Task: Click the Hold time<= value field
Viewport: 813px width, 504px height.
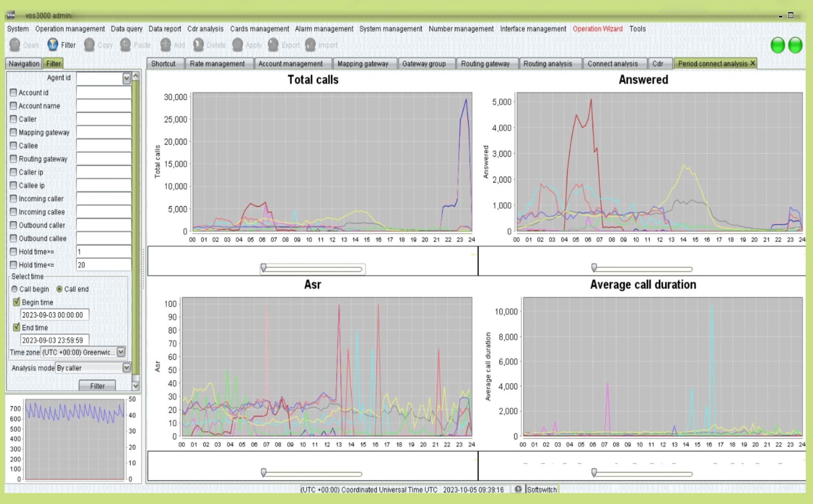Action: point(104,265)
